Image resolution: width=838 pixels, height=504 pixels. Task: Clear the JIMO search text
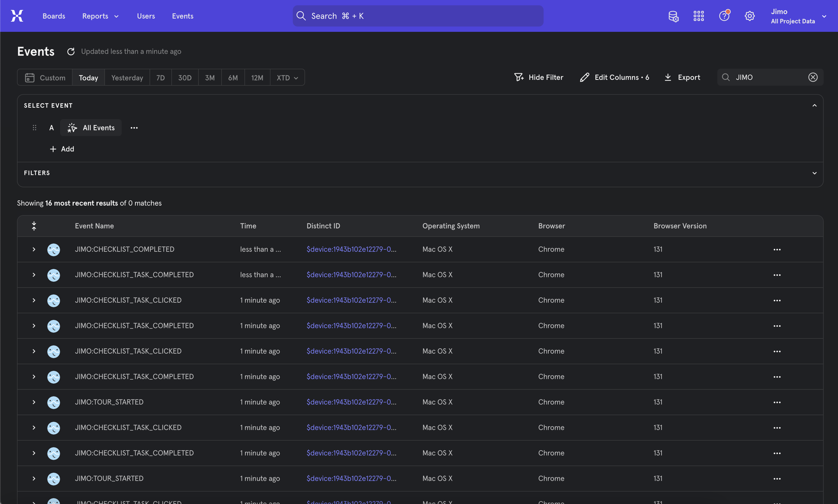(x=813, y=77)
